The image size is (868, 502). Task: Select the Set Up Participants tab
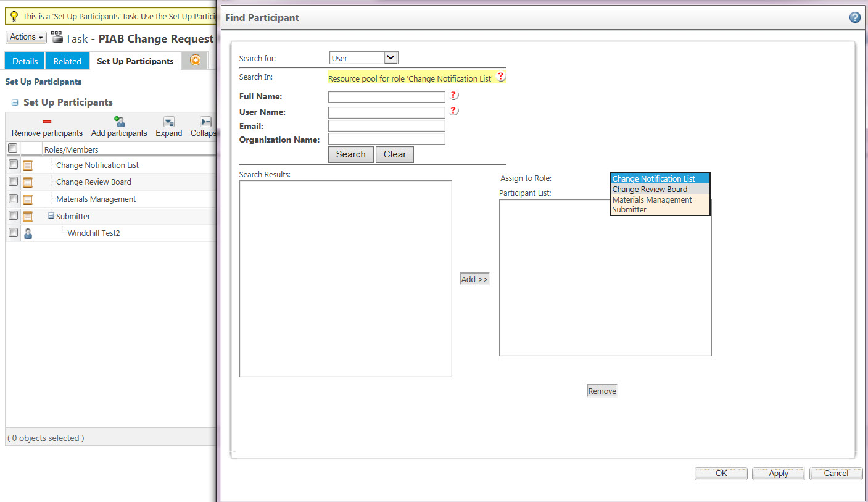tap(135, 61)
